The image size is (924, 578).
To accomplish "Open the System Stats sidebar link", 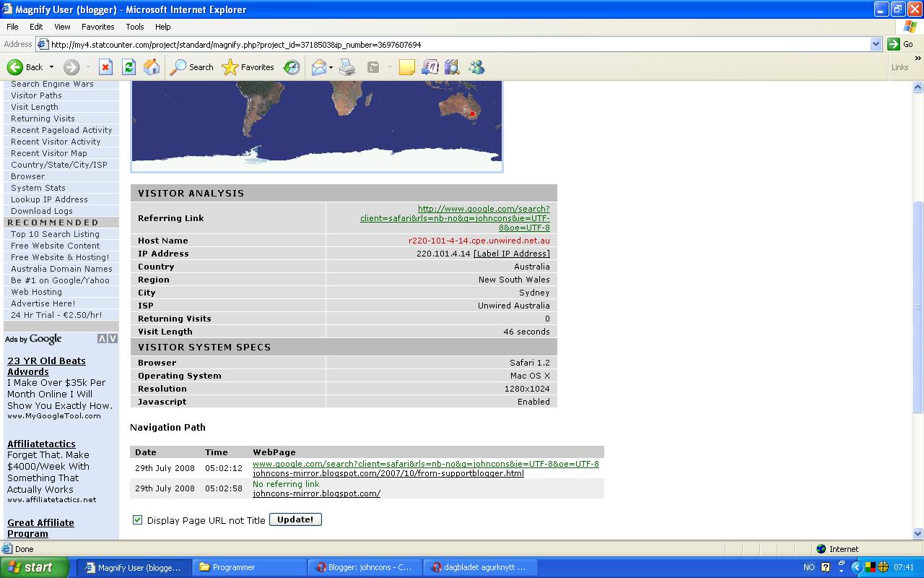I will pyautogui.click(x=38, y=188).
